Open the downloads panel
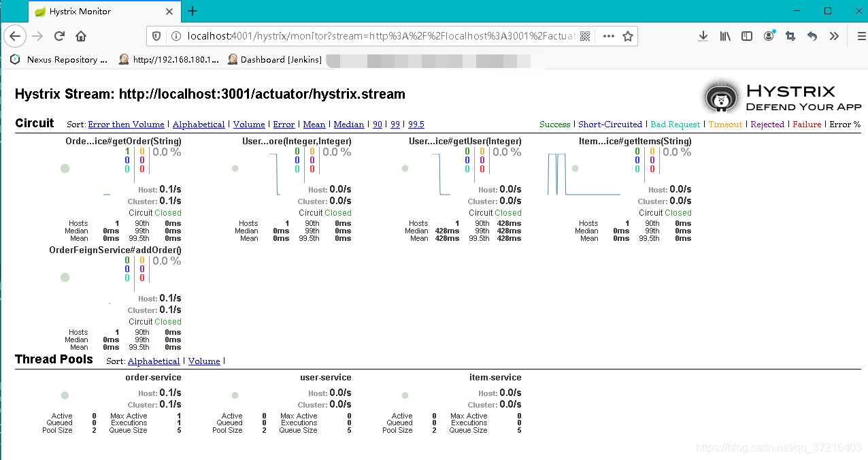Screen dimensions: 868x460 pos(703,36)
